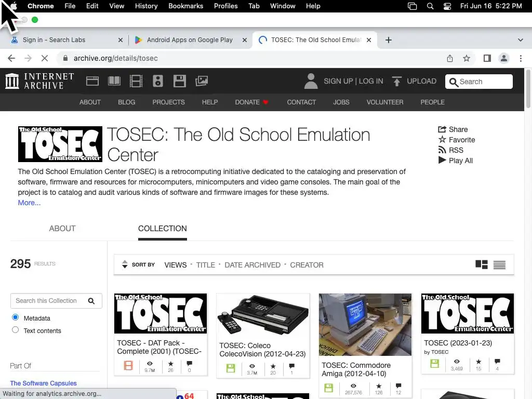Open DONATE page
Screen dimensions: 532x399
pyautogui.click(x=251, y=102)
